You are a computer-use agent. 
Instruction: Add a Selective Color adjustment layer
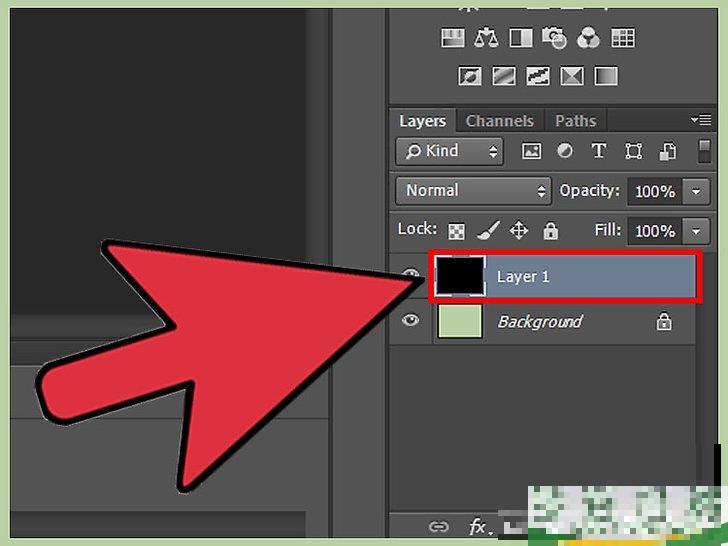[572, 76]
